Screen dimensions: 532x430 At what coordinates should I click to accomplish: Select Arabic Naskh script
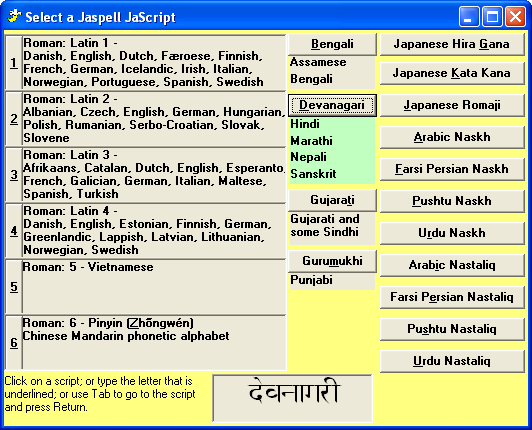pyautogui.click(x=452, y=137)
